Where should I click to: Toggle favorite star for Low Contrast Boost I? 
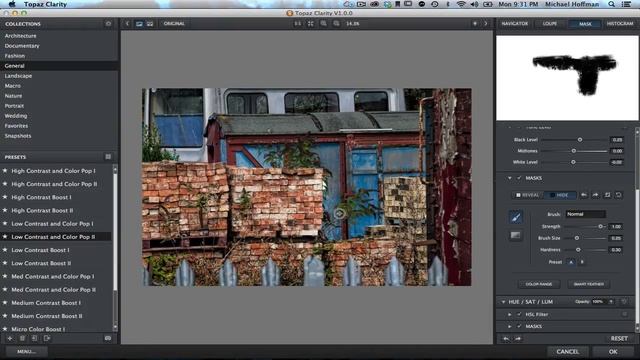coord(5,250)
